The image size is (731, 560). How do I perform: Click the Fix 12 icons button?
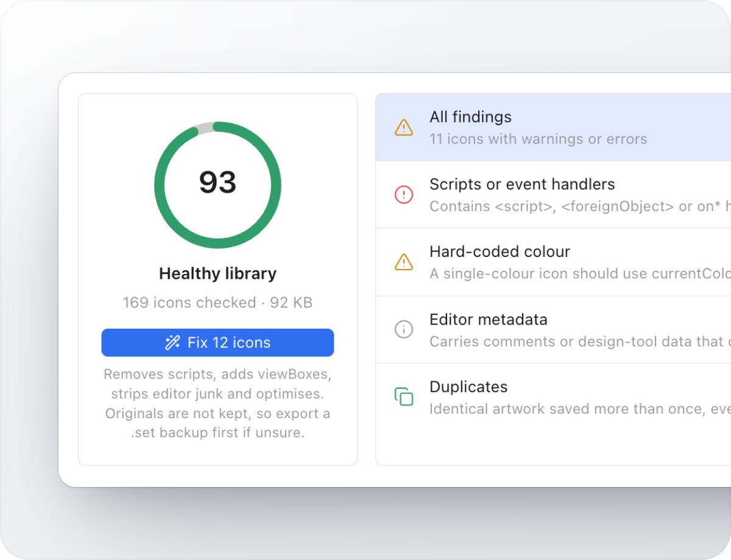coord(217,343)
